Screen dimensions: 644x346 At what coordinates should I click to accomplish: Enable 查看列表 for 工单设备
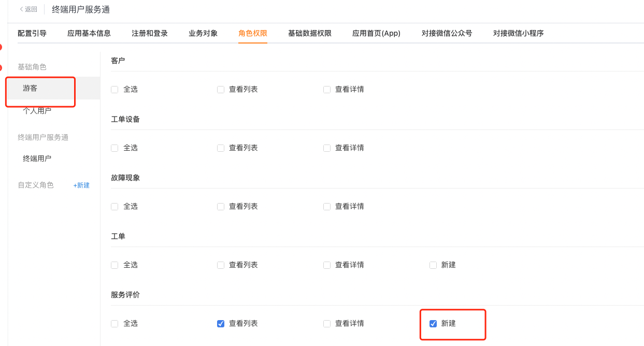pyautogui.click(x=221, y=148)
